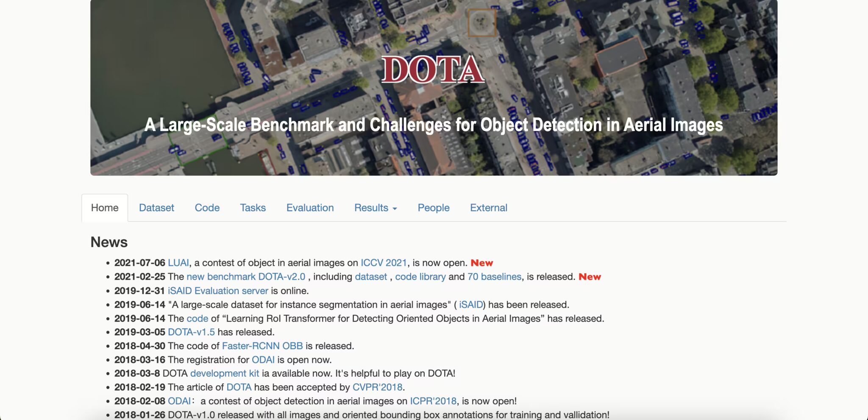The height and width of the screenshot is (420, 868).
Task: Follow the DOTA-v1.5 release link
Action: [192, 332]
